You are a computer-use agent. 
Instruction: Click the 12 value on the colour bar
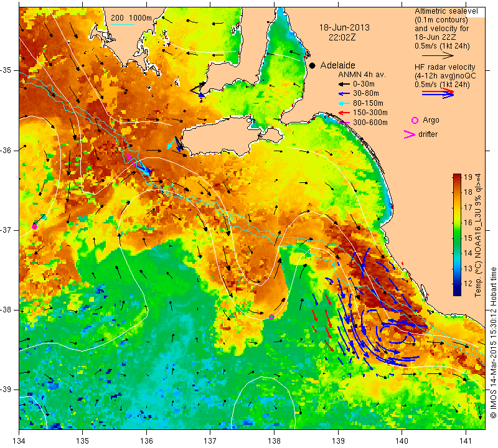468,284
